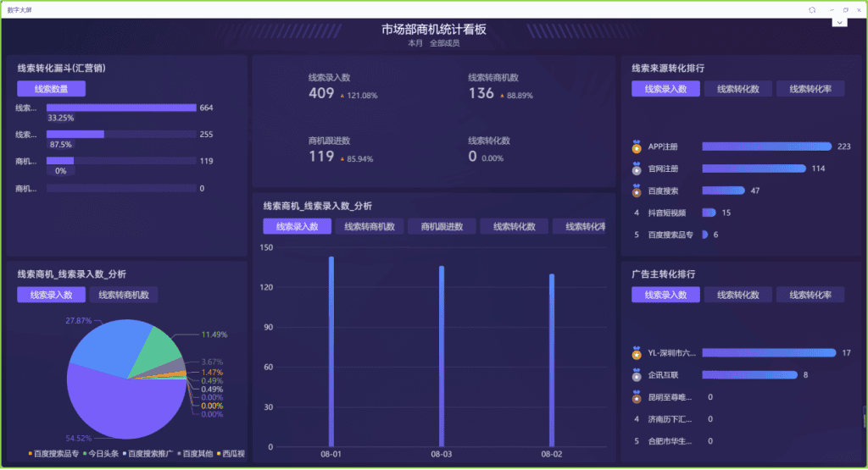The height and width of the screenshot is (470, 868).
Task: Click gold medal icon beside APP注册
Action: coord(637,147)
